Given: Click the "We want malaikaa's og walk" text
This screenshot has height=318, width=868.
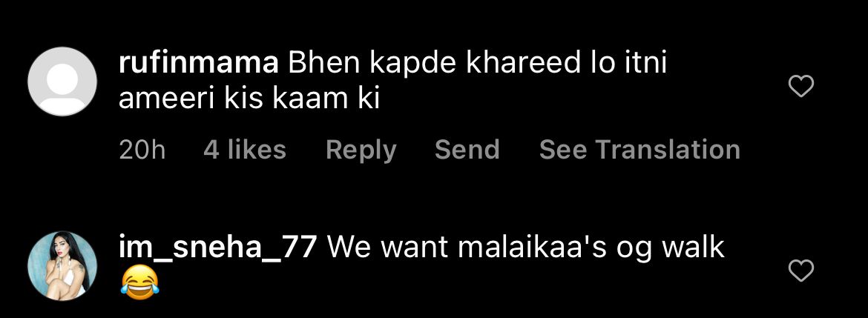Looking at the screenshot, I should (526, 249).
